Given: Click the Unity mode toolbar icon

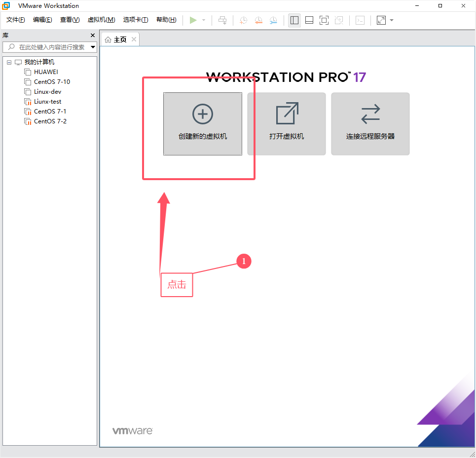Looking at the screenshot, I should pos(339,20).
